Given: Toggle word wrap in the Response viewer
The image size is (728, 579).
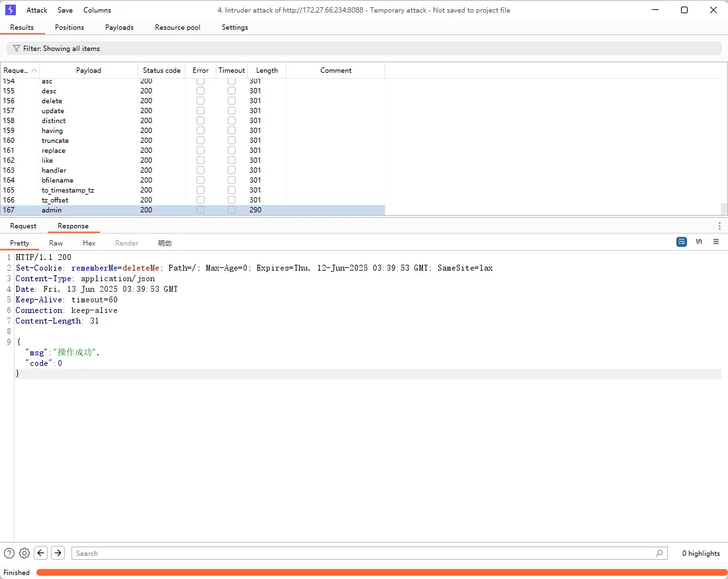Looking at the screenshot, I should click(x=681, y=242).
